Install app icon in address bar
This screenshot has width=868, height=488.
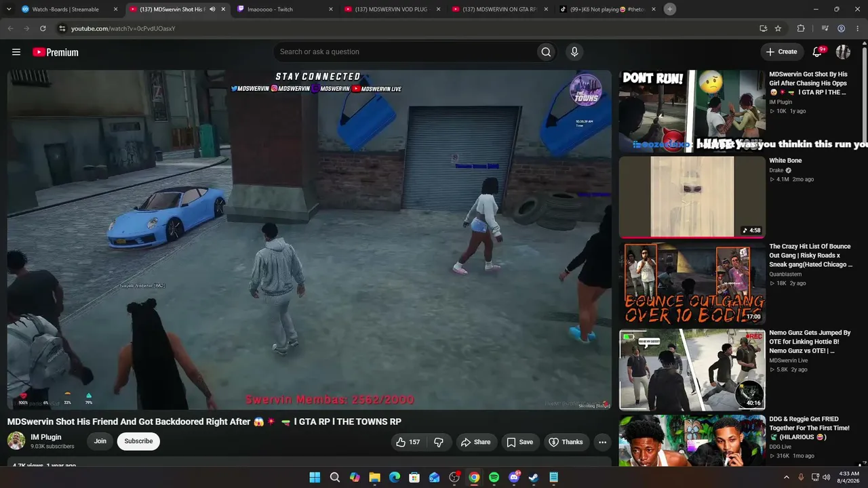763,28
